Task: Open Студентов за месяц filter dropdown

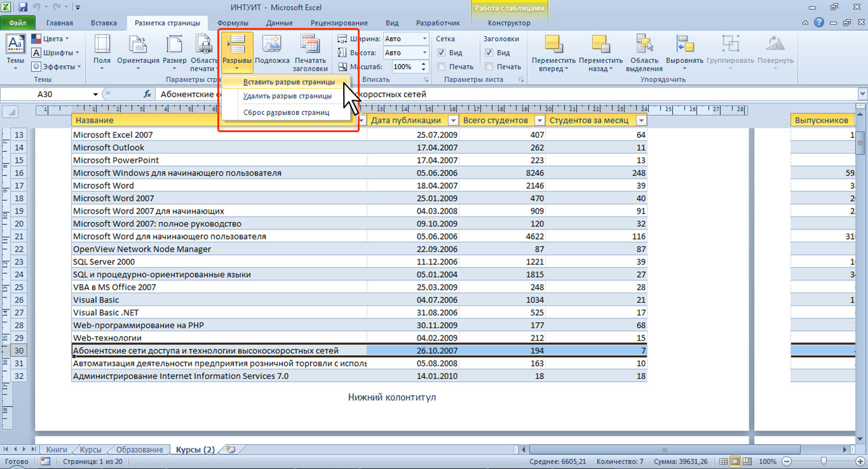Action: point(642,120)
